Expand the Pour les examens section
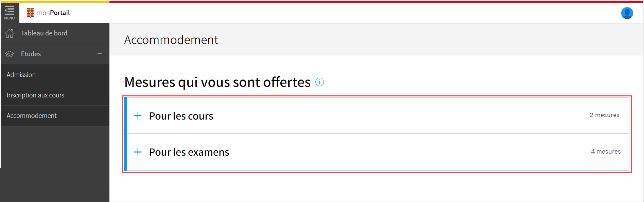This screenshot has width=644, height=202. coord(378,152)
